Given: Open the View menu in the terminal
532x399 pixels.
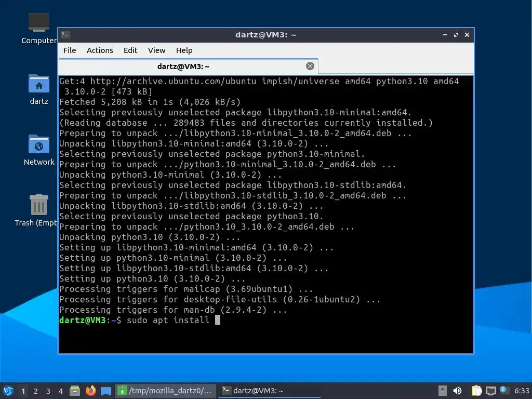Looking at the screenshot, I should 156,50.
